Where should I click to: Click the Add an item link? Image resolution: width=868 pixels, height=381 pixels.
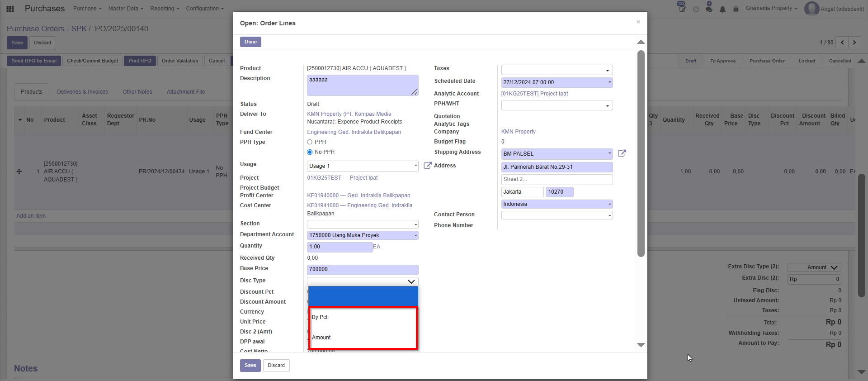[31, 216]
